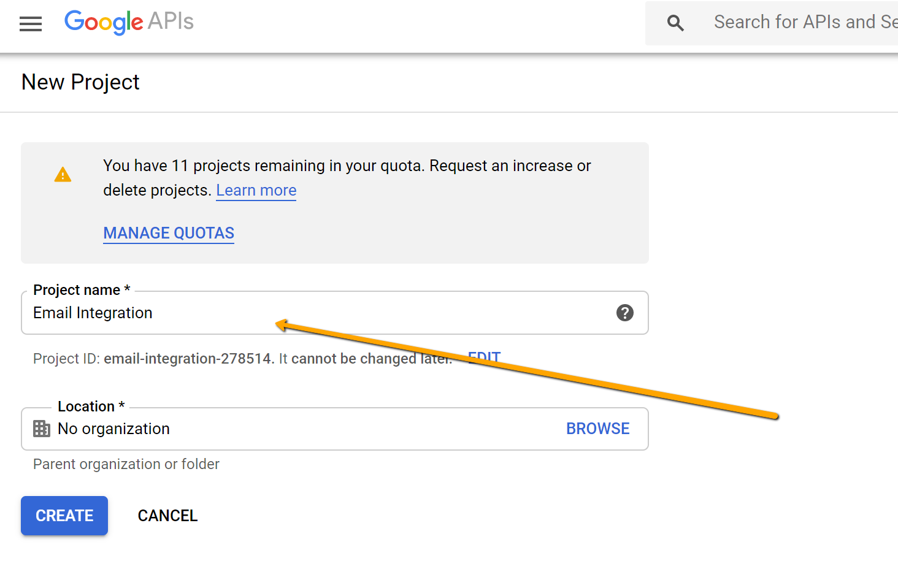Click CREATE to create the project
This screenshot has width=898, height=588.
point(64,516)
